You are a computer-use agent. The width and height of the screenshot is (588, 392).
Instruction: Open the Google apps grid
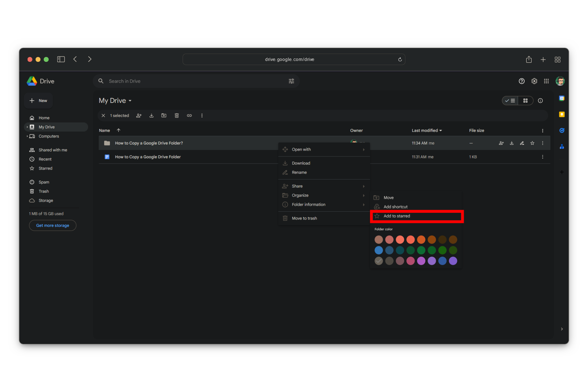pos(546,81)
